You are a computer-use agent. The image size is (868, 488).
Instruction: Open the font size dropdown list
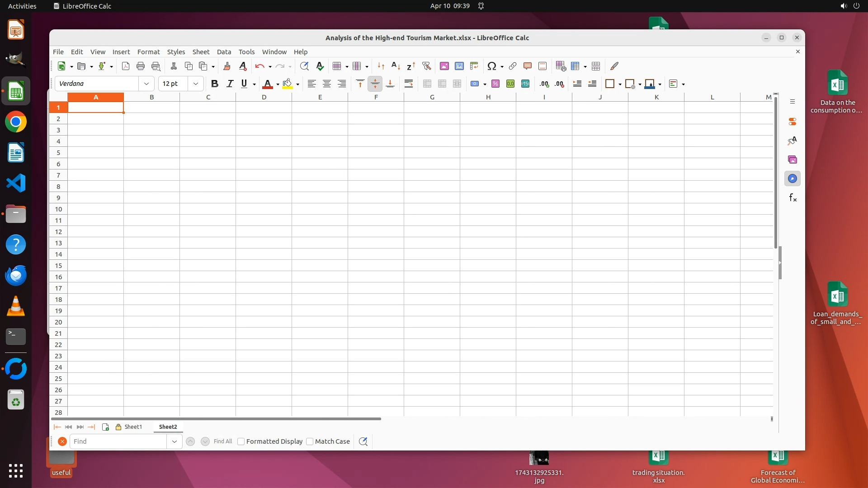tap(195, 84)
